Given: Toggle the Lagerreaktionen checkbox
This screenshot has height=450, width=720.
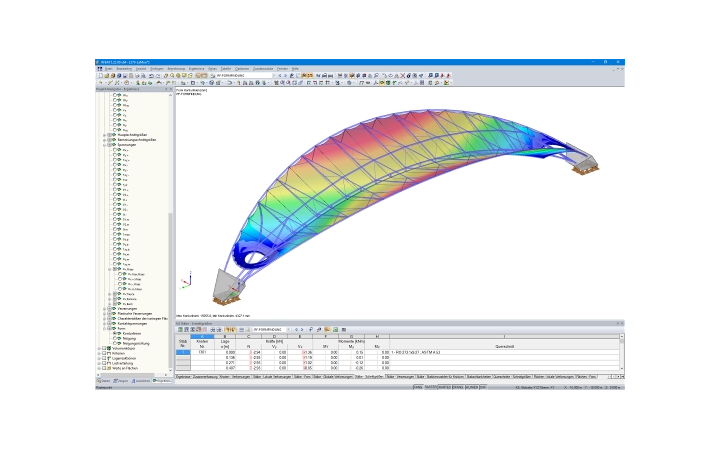Looking at the screenshot, I should pyautogui.click(x=104, y=358).
